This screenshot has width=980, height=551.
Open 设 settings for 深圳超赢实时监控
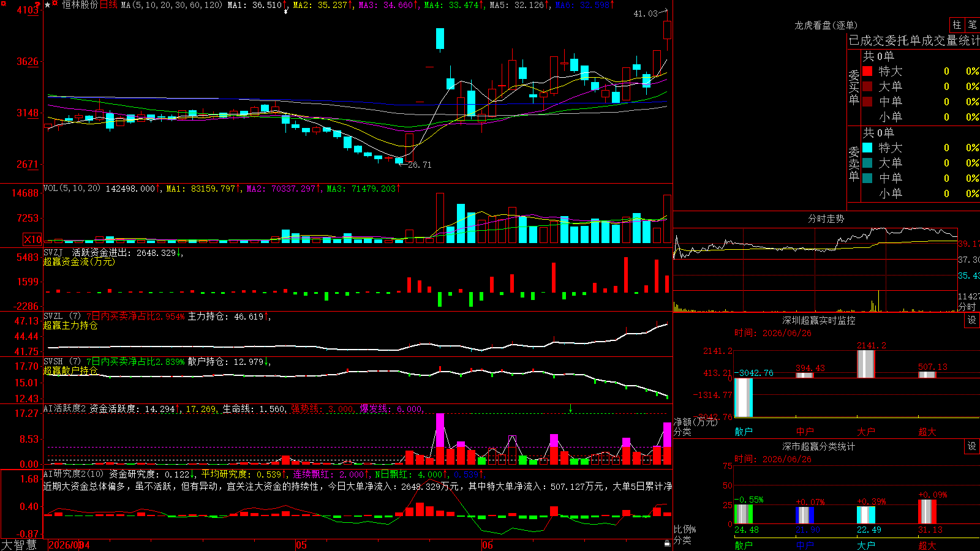pyautogui.click(x=972, y=320)
